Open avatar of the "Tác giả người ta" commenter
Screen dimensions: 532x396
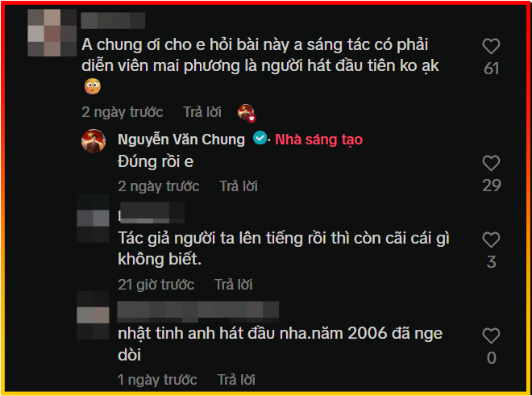94,218
